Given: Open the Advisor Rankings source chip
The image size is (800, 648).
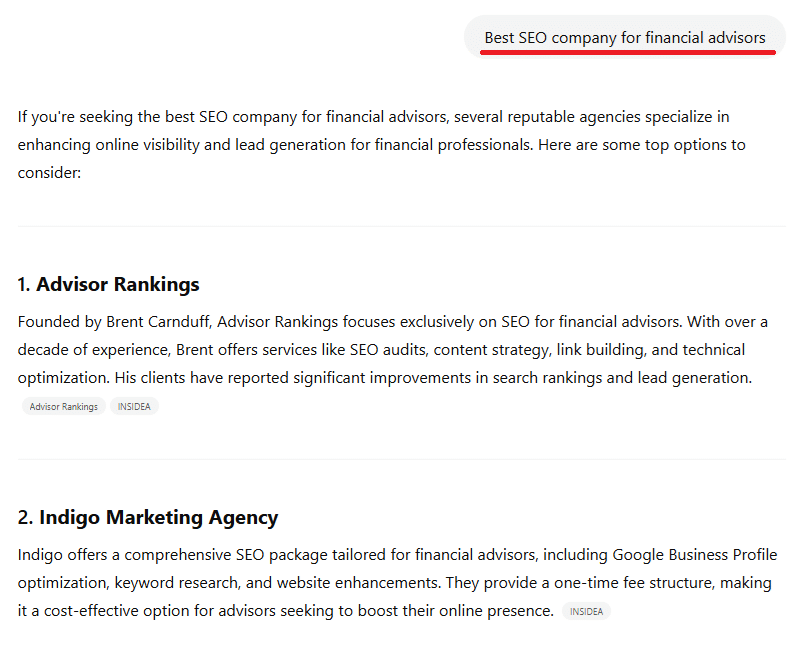Looking at the screenshot, I should pyautogui.click(x=64, y=407).
